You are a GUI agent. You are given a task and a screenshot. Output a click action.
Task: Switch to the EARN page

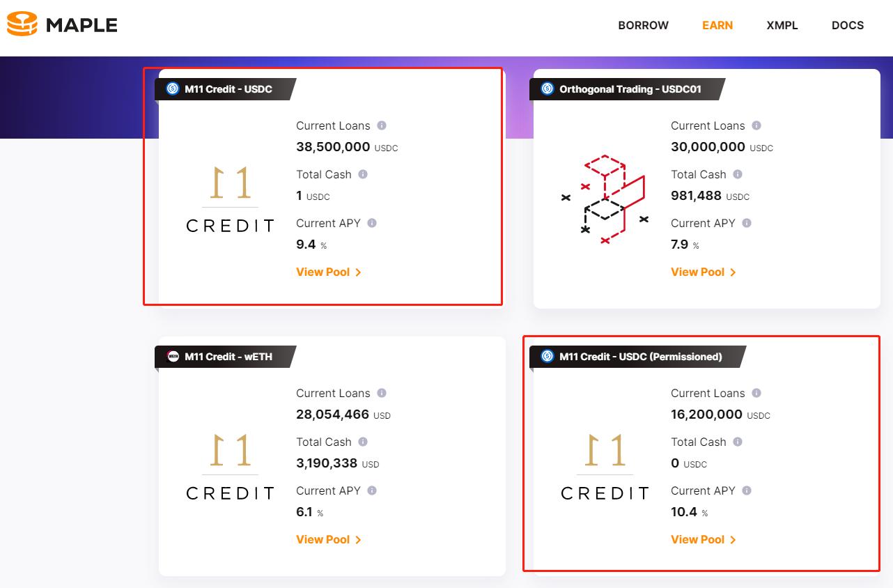coord(717,25)
